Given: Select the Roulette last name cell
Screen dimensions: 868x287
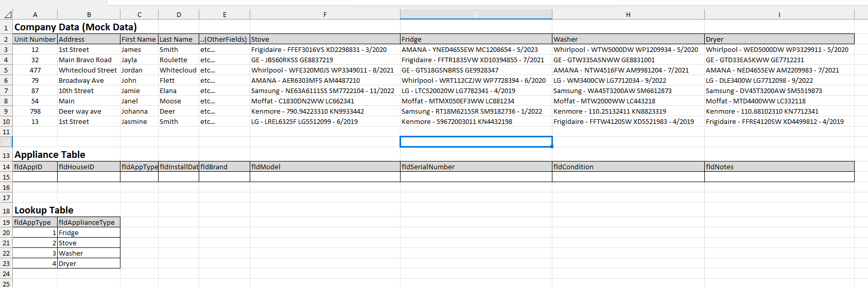Looking at the screenshot, I should click(x=179, y=60).
